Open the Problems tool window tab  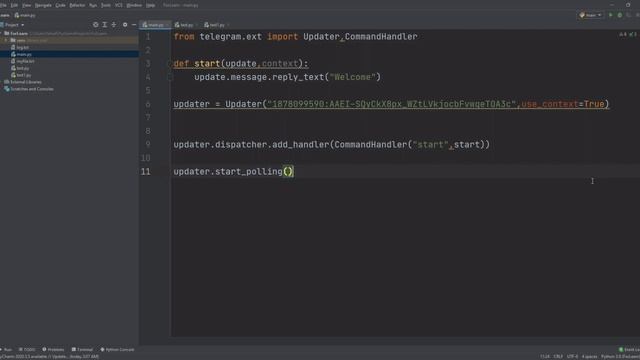53,350
